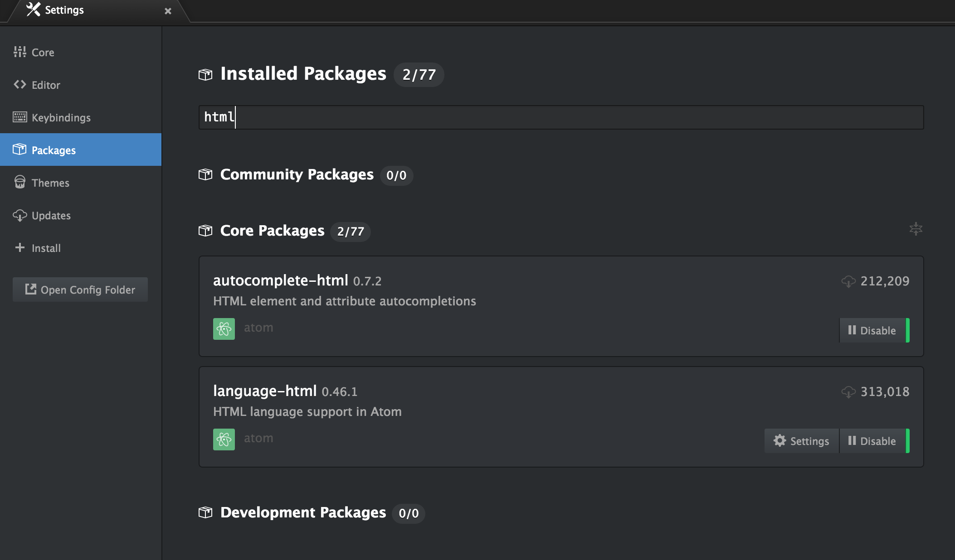The height and width of the screenshot is (560, 955).
Task: Click the external link icon in Open Config Folder
Action: [31, 289]
